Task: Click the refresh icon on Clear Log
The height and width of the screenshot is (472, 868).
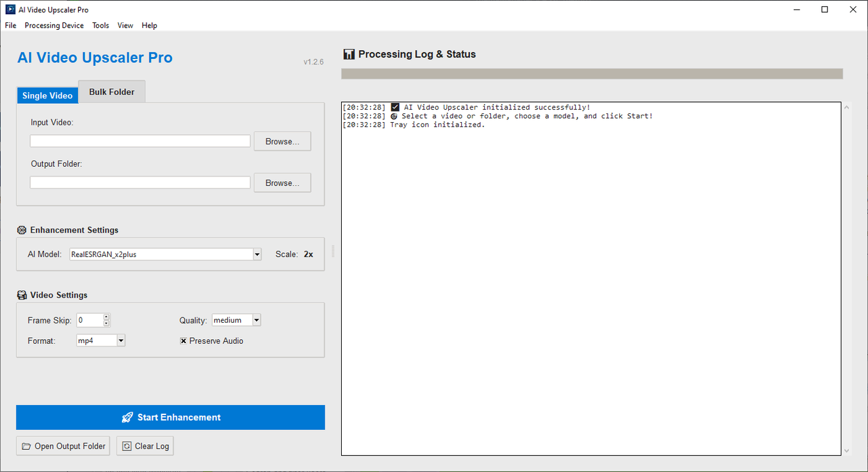Action: click(x=127, y=446)
